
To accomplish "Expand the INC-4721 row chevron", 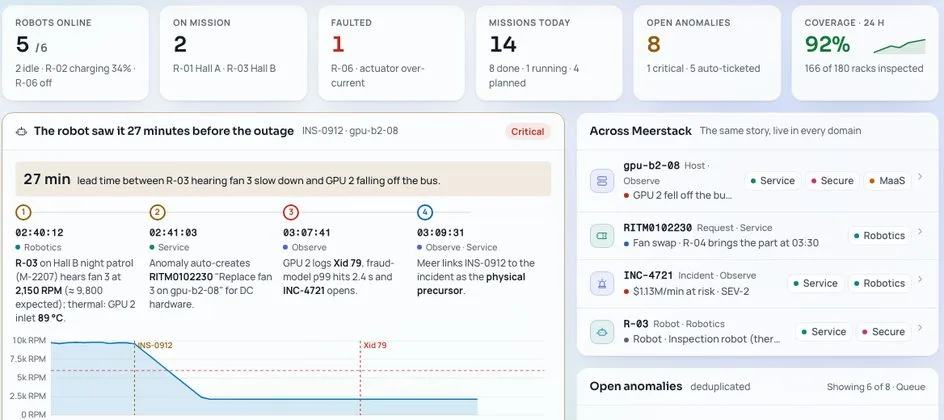I will (x=920, y=280).
